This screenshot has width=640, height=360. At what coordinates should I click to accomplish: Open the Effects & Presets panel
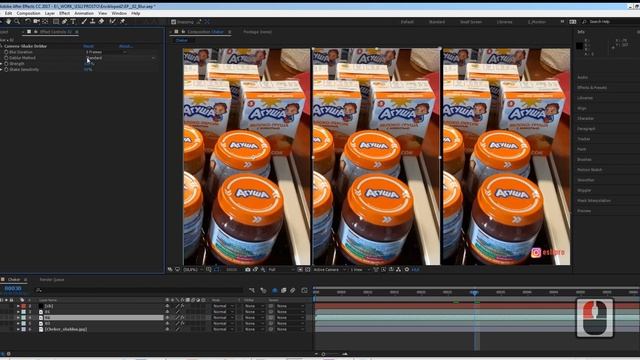(592, 87)
